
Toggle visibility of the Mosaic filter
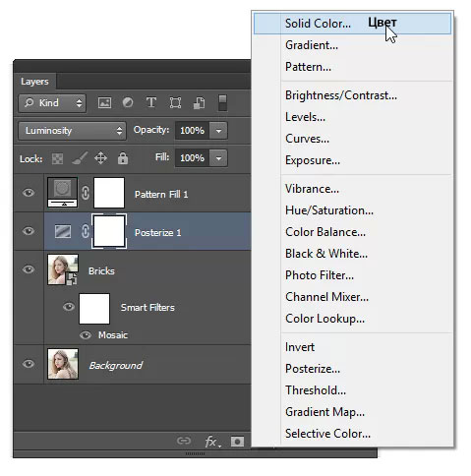coord(86,335)
